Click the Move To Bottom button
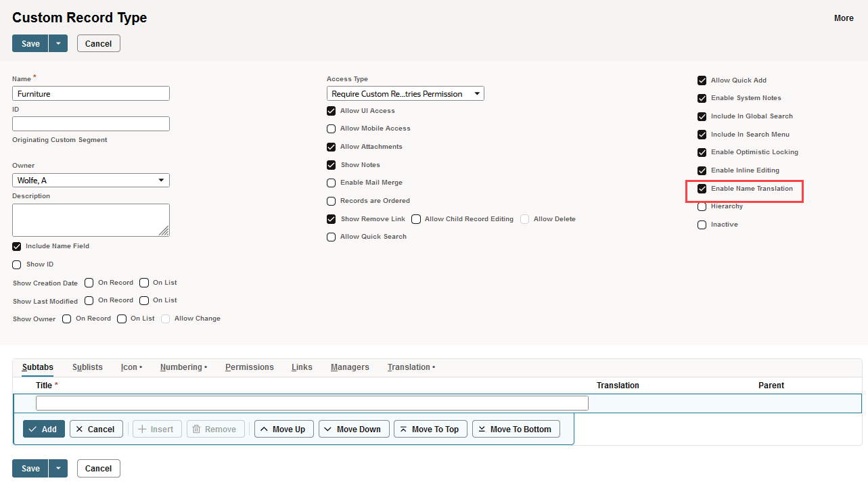This screenshot has width=868, height=489. [x=516, y=429]
